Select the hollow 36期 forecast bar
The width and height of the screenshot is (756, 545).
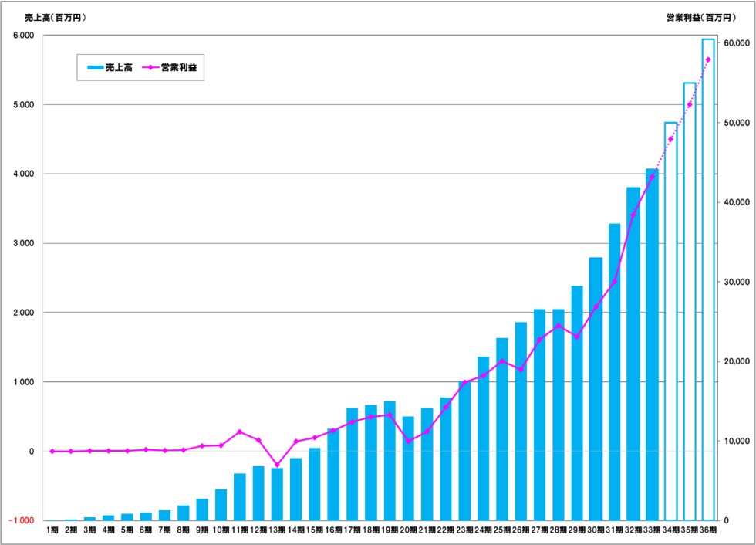[708, 279]
